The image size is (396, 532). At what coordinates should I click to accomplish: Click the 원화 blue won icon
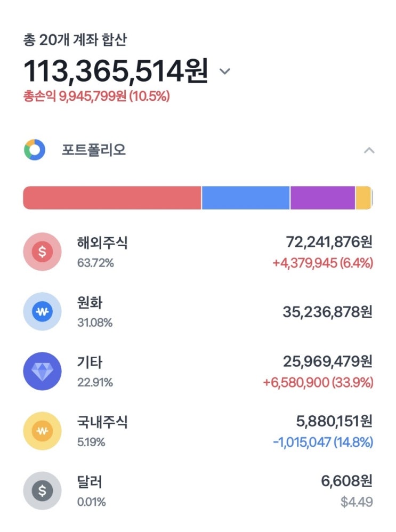click(43, 311)
